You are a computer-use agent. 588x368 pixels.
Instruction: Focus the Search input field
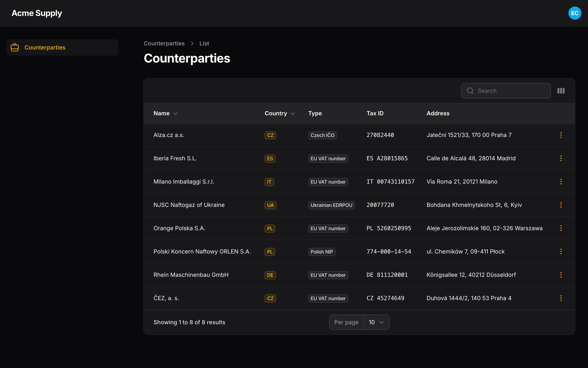(506, 91)
